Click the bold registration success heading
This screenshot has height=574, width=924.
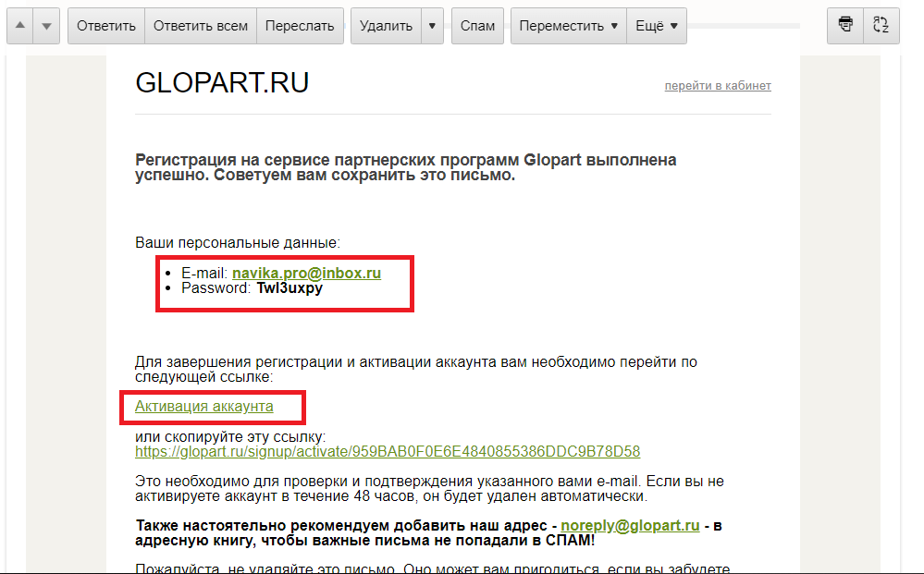406,167
